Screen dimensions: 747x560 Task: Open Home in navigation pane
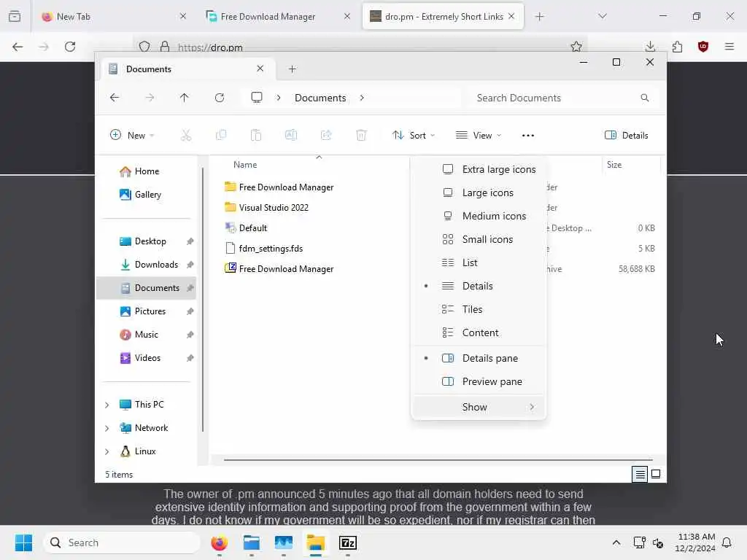tap(146, 171)
